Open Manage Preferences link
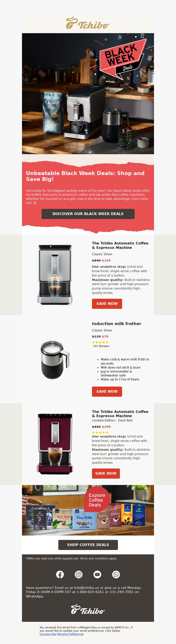Viewport: 176px width, 644px height. click(x=70, y=634)
